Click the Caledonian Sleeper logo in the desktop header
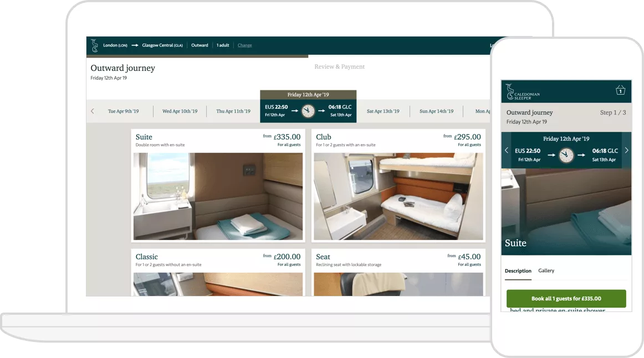644x358 pixels. coord(94,45)
